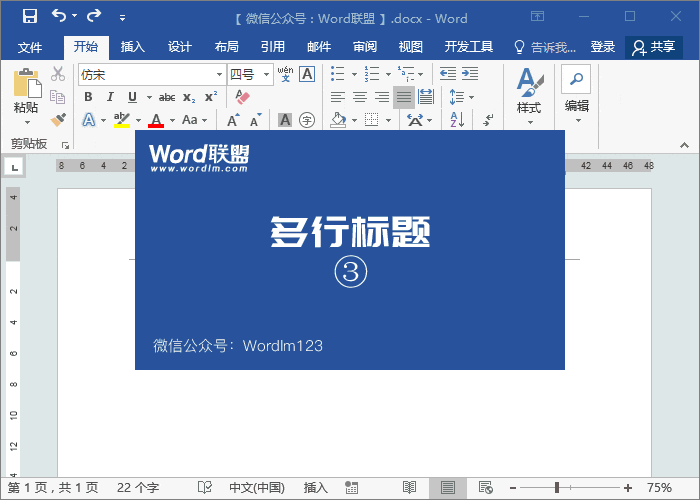Viewport: 700px width, 500px height.
Task: Click the shading paint bucket icon
Action: click(x=338, y=120)
